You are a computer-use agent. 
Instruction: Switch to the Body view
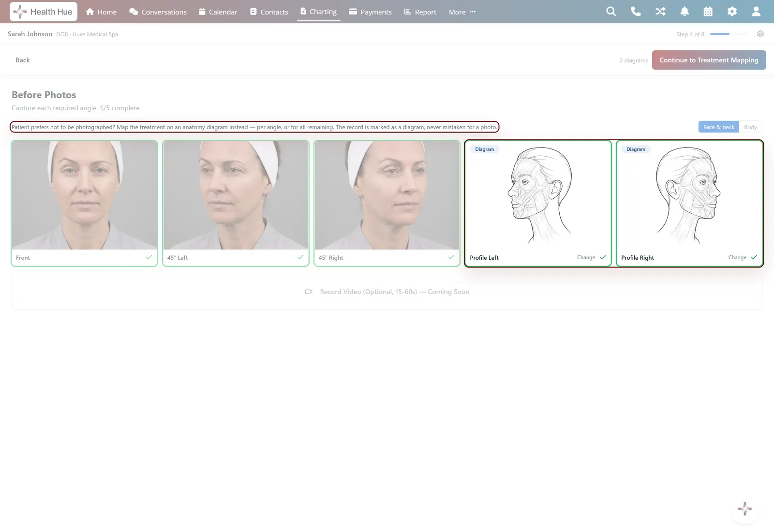click(x=750, y=127)
